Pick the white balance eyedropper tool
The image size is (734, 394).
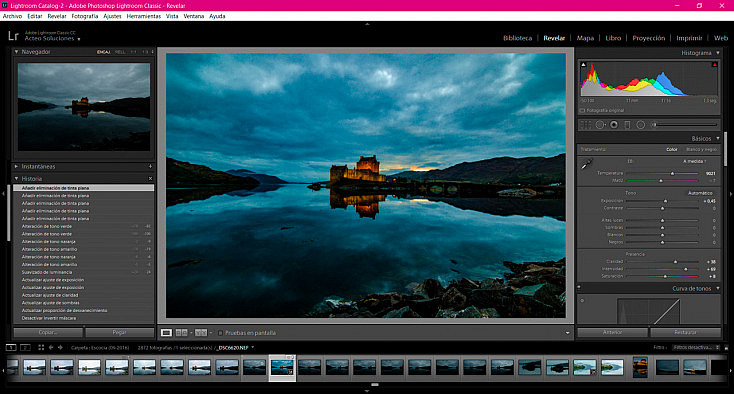coord(587,164)
